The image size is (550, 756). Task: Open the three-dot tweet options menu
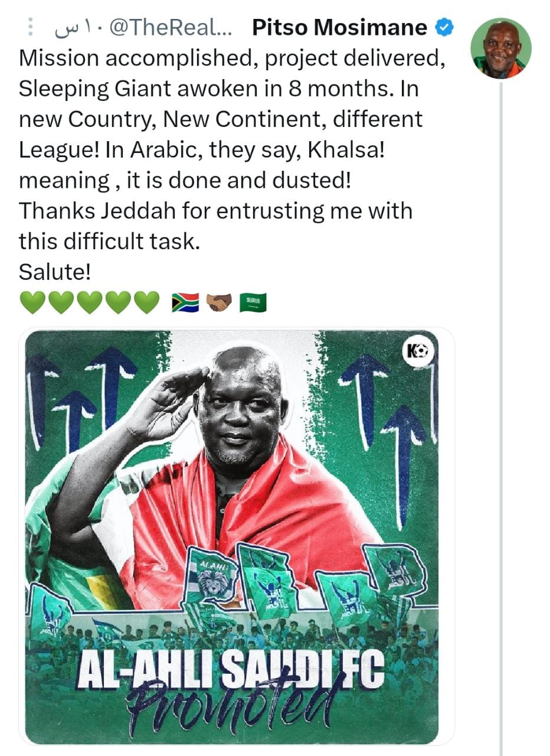31,28
